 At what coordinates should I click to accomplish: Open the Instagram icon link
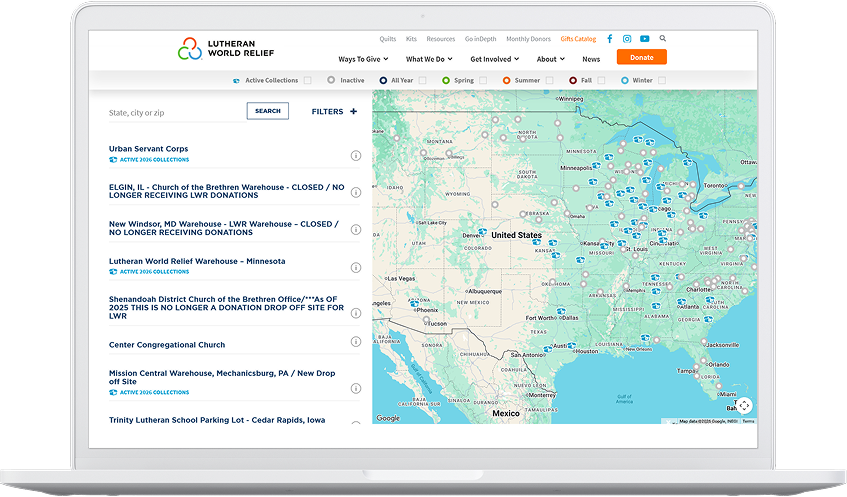pos(627,39)
